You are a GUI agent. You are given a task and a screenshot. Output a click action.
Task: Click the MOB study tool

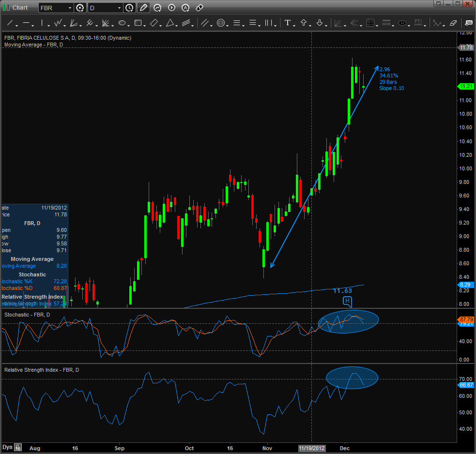point(386,23)
